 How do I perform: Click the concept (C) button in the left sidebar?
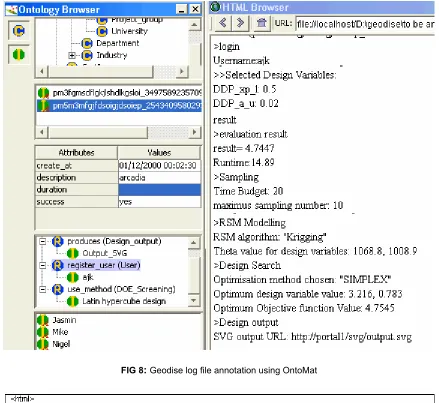[19, 31]
